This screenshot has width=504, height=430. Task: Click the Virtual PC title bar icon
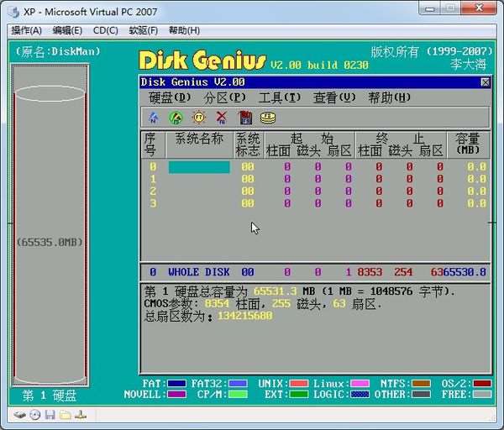click(x=14, y=13)
